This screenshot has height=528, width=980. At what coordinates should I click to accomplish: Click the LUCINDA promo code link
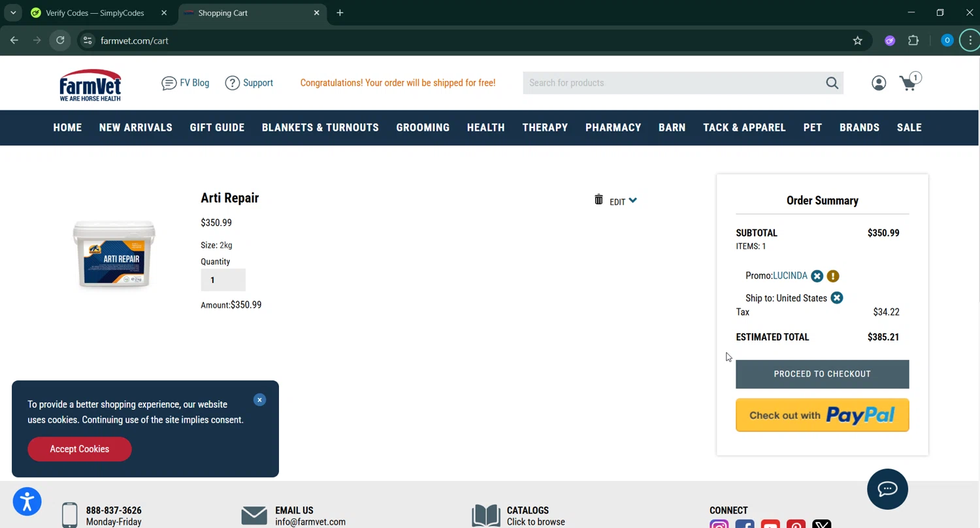click(790, 276)
